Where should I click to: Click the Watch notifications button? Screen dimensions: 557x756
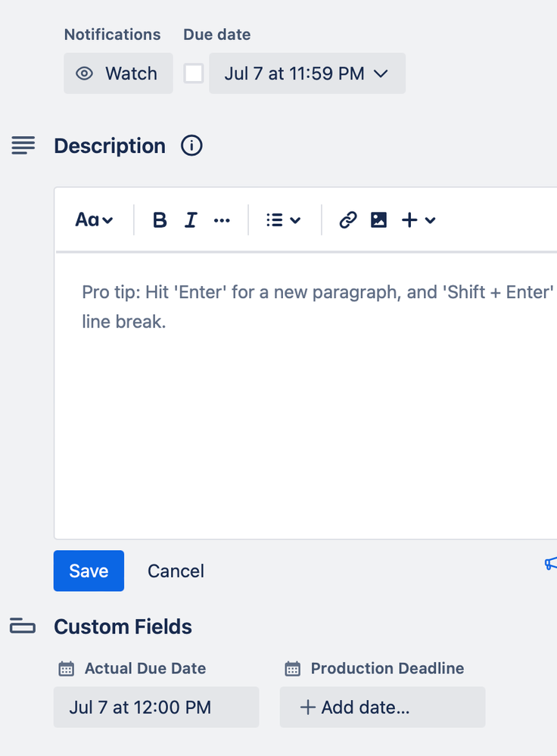click(x=118, y=73)
